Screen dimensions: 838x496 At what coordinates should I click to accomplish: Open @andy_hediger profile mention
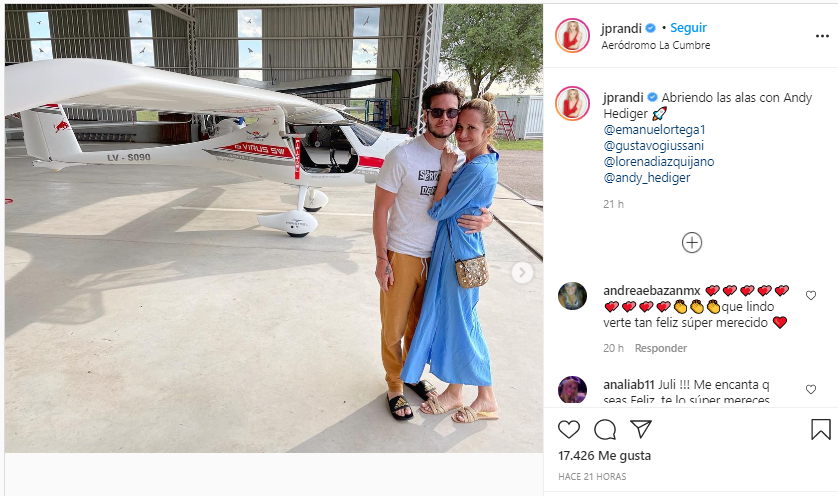click(x=647, y=178)
